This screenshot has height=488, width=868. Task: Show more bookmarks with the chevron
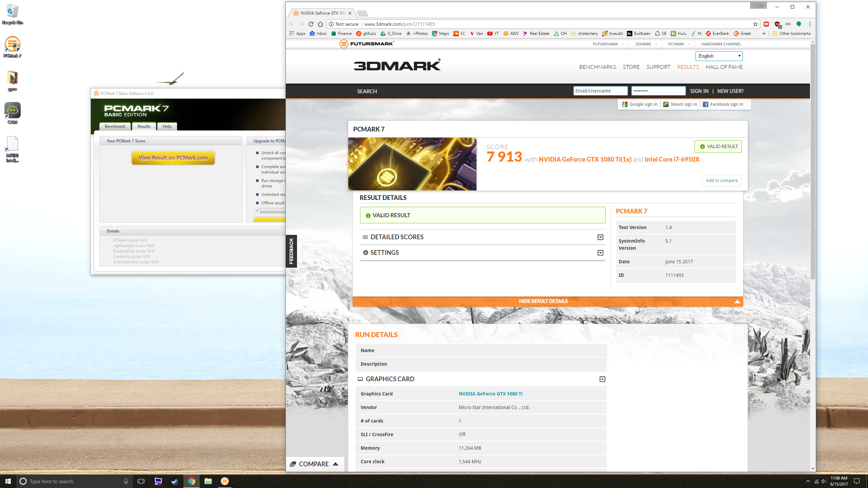click(764, 34)
